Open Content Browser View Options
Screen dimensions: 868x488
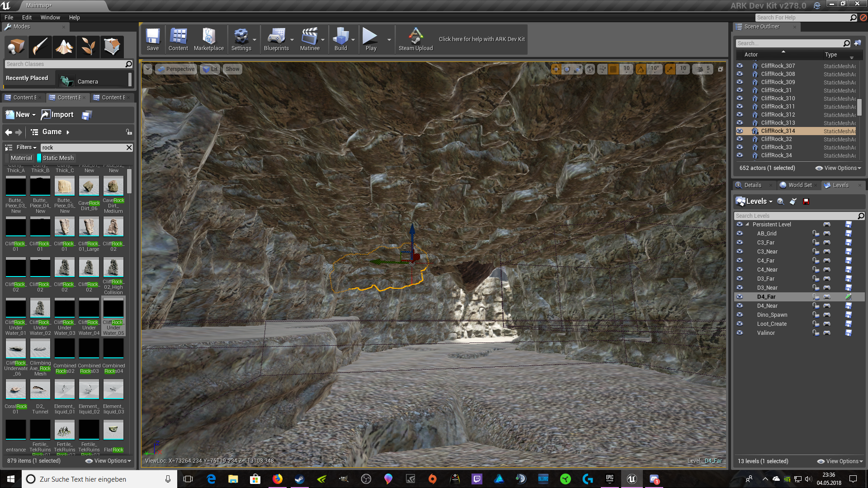point(108,461)
